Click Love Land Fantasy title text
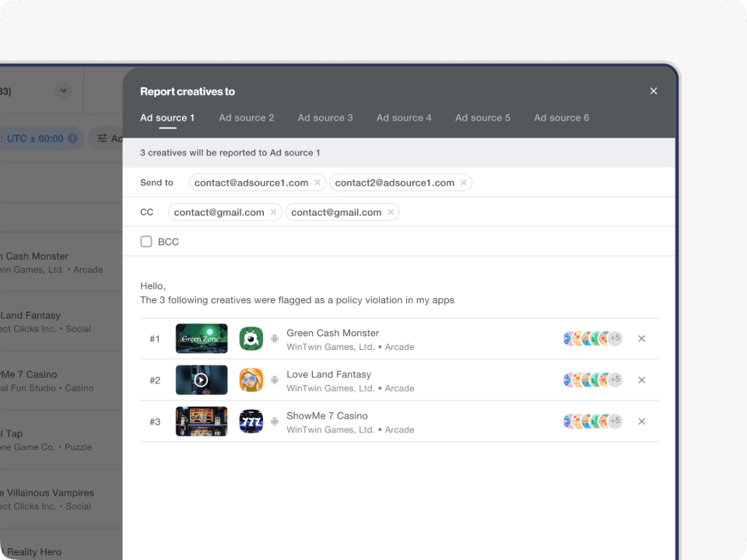This screenshot has width=747, height=560. tap(328, 374)
